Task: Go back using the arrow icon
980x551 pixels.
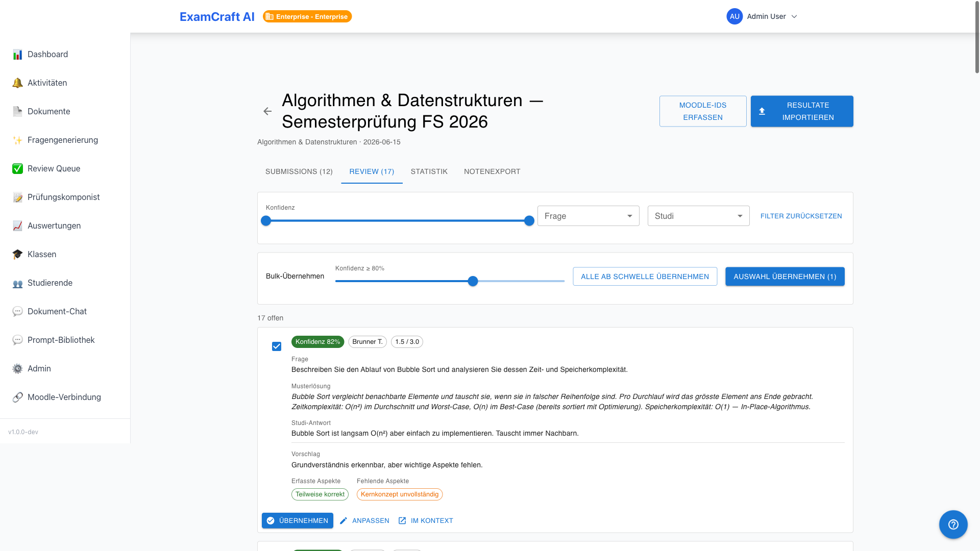Action: 267,111
